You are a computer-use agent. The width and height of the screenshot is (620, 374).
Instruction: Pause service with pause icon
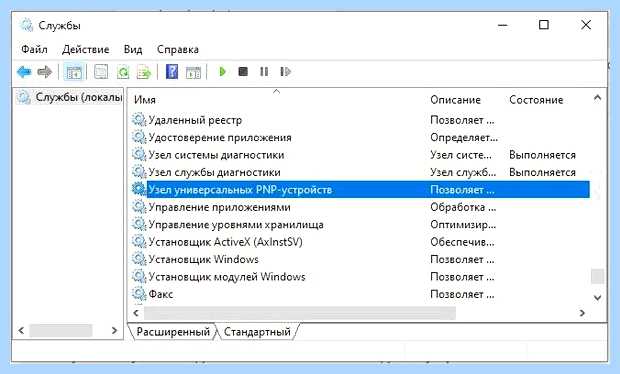pos(264,72)
